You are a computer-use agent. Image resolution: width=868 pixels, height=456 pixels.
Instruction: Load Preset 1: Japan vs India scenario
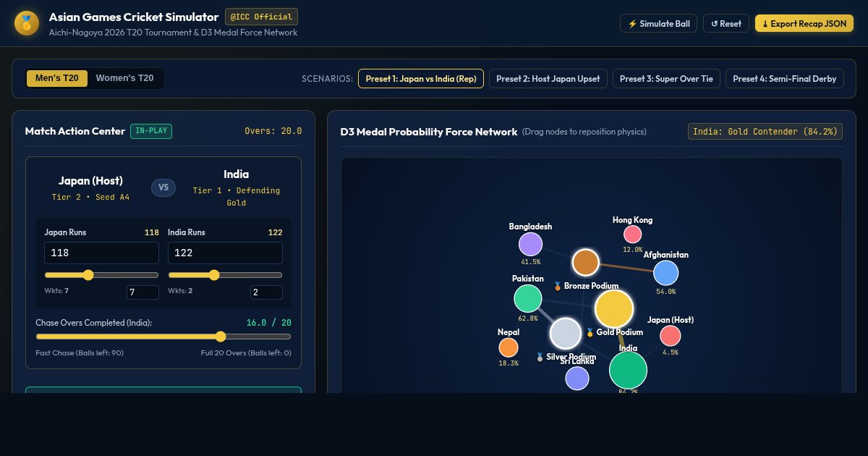pos(421,79)
